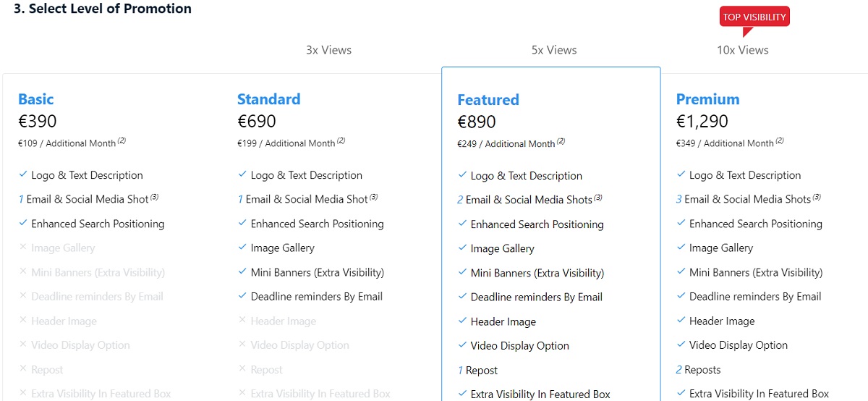The image size is (868, 401).
Task: Click checkmark beside Featured Video Display Option
Action: [462, 345]
